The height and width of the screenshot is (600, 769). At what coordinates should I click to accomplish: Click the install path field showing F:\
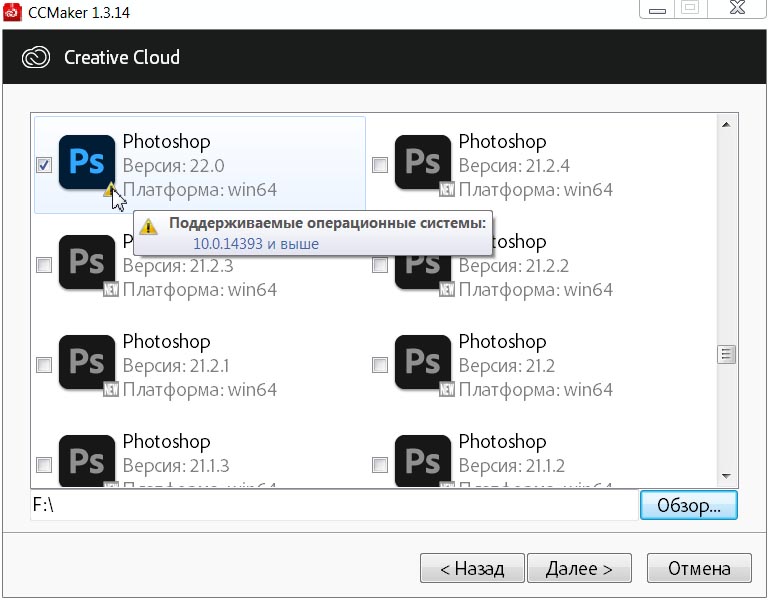334,505
